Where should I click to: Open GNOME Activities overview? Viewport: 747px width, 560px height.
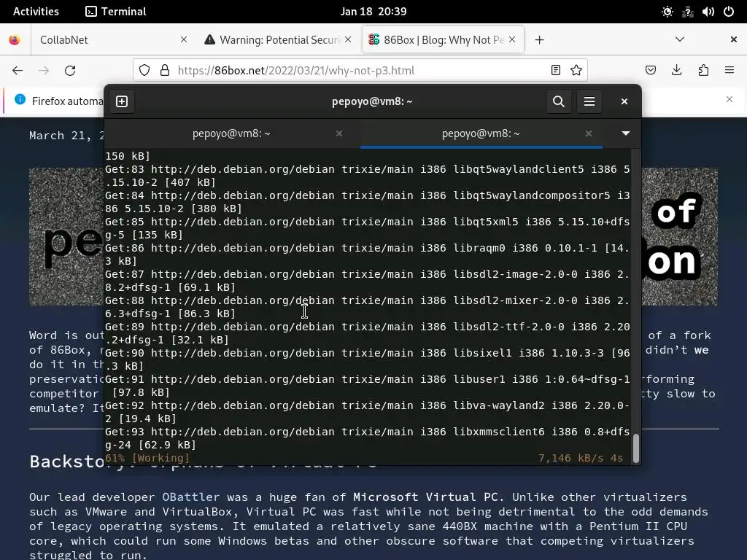(36, 12)
